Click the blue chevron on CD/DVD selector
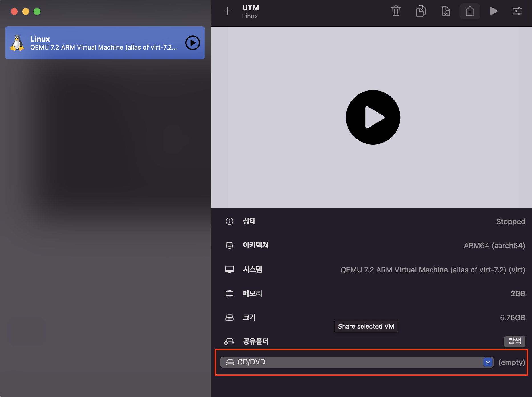Viewport: 532px width, 397px height. 488,362
